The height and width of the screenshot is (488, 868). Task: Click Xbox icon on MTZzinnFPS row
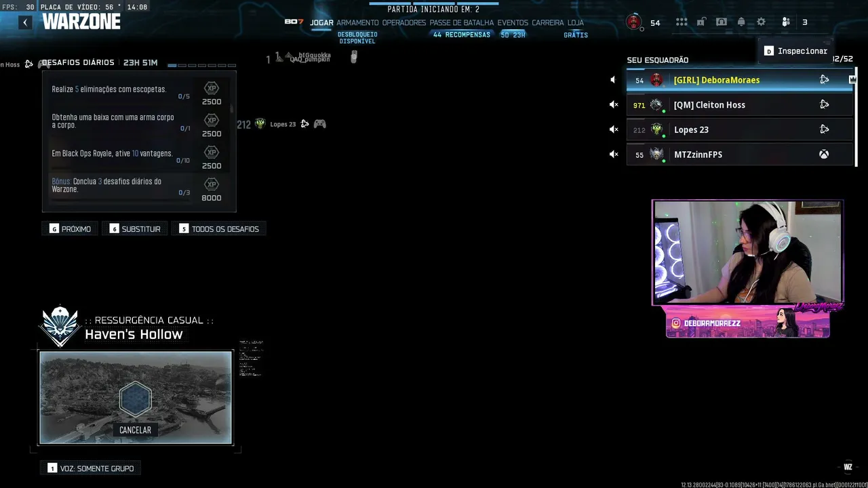pyautogui.click(x=824, y=155)
